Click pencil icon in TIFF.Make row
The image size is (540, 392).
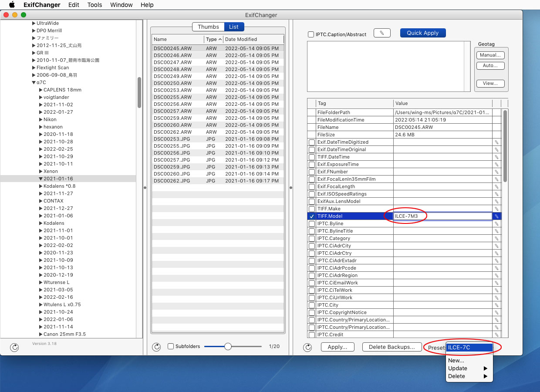(496, 209)
